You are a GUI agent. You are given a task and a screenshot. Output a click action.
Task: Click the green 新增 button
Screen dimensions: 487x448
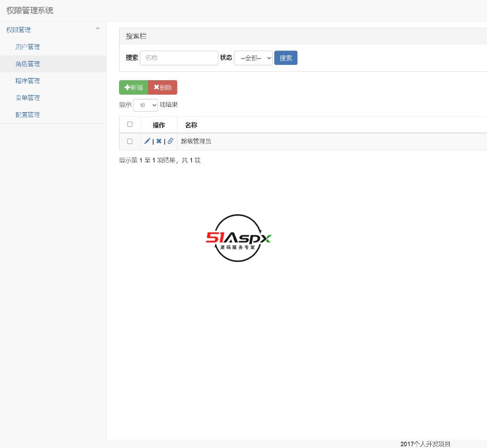133,88
